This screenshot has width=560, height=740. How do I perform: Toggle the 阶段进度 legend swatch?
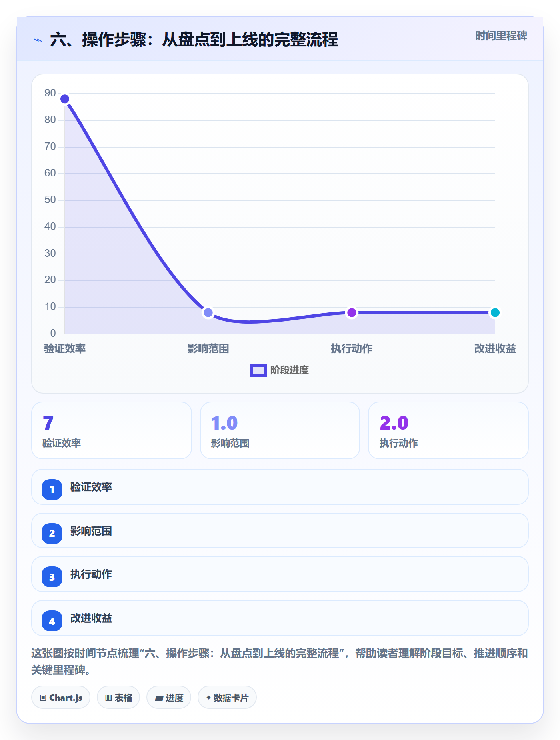(258, 370)
